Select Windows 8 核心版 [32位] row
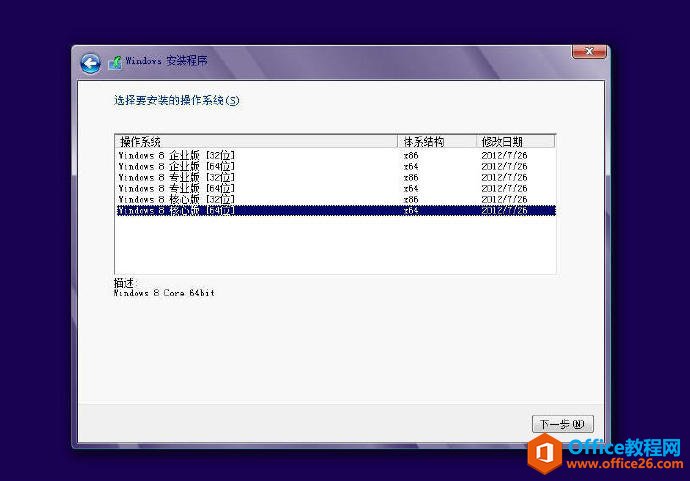The width and height of the screenshot is (690, 481). (335, 199)
